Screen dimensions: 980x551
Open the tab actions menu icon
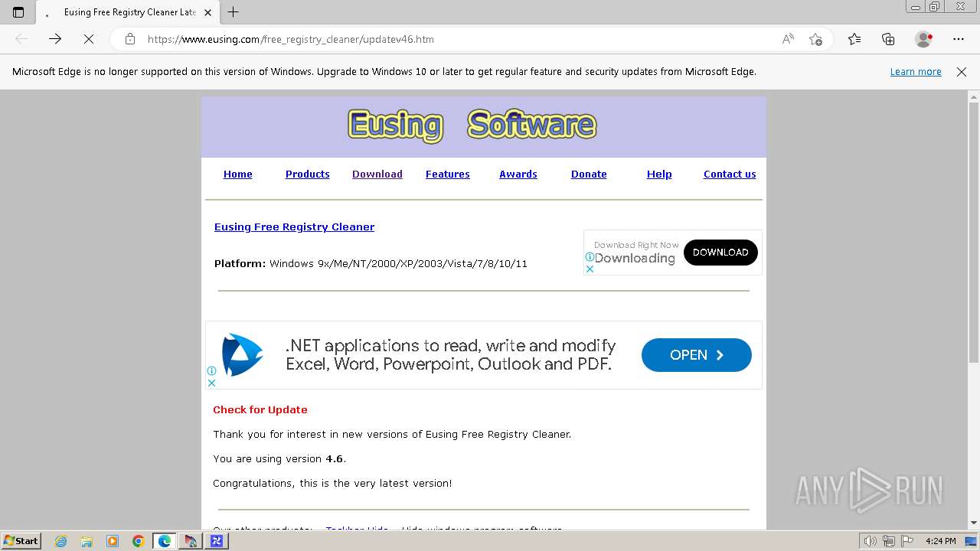pyautogui.click(x=18, y=12)
